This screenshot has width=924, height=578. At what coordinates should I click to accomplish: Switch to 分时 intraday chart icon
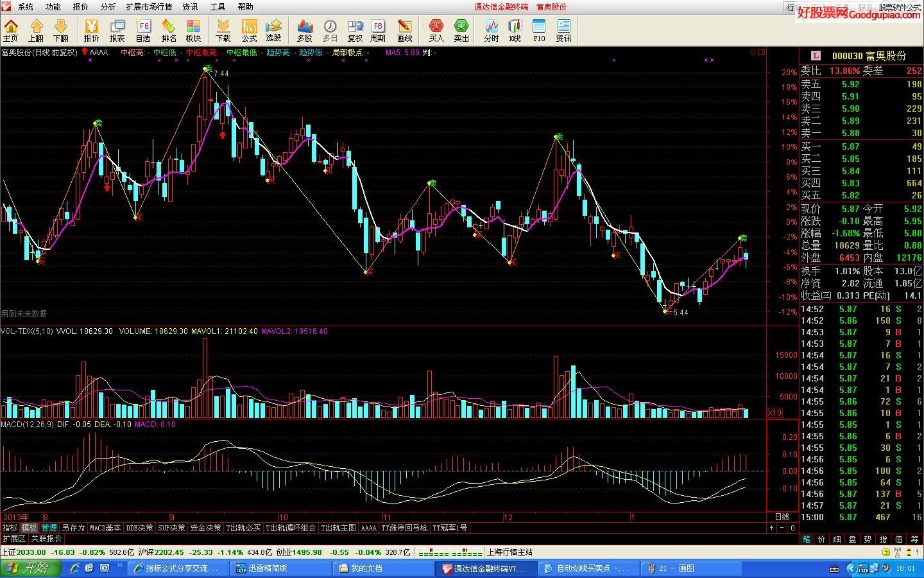click(492, 30)
